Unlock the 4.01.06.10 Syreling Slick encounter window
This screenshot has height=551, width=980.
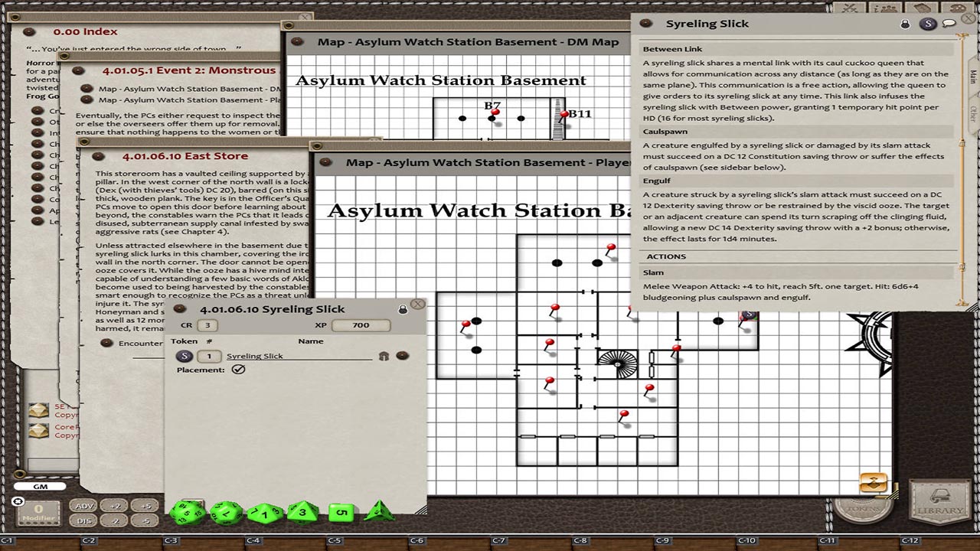tap(404, 308)
